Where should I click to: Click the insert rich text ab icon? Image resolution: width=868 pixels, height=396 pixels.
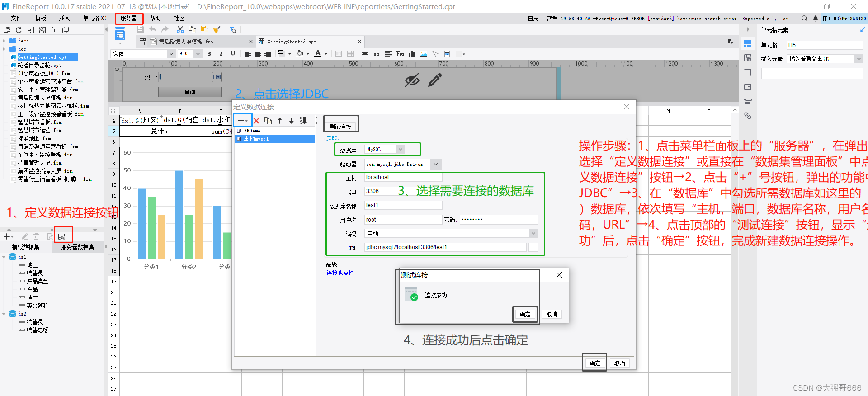[377, 54]
